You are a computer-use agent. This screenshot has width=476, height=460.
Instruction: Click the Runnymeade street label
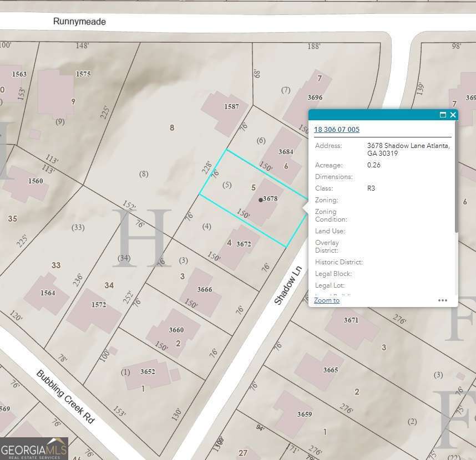[x=79, y=22]
